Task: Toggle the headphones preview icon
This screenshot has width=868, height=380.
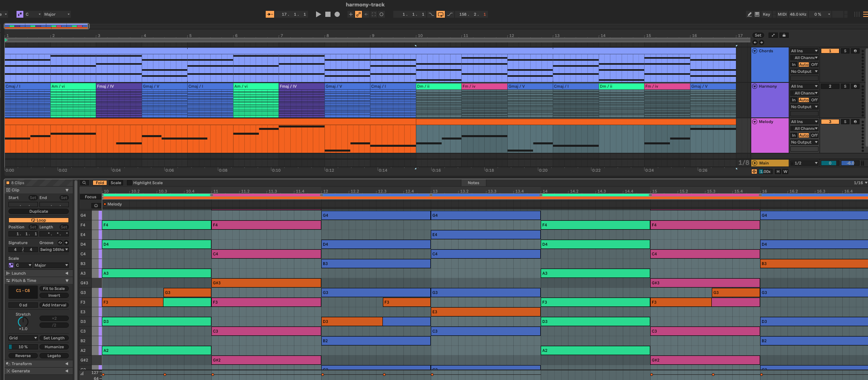Action: tap(96, 206)
